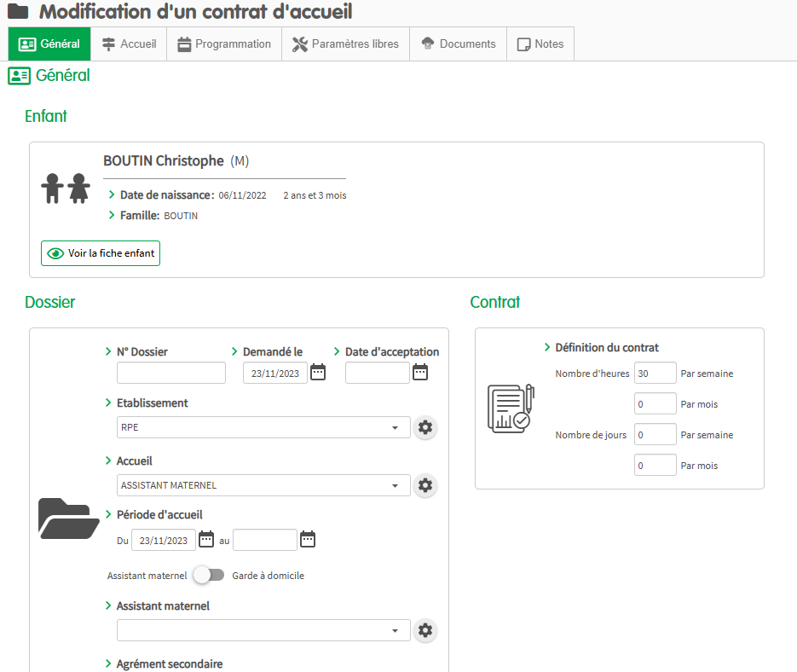
Task: Click the Nombre d'heures par semaine field
Action: tap(655, 374)
